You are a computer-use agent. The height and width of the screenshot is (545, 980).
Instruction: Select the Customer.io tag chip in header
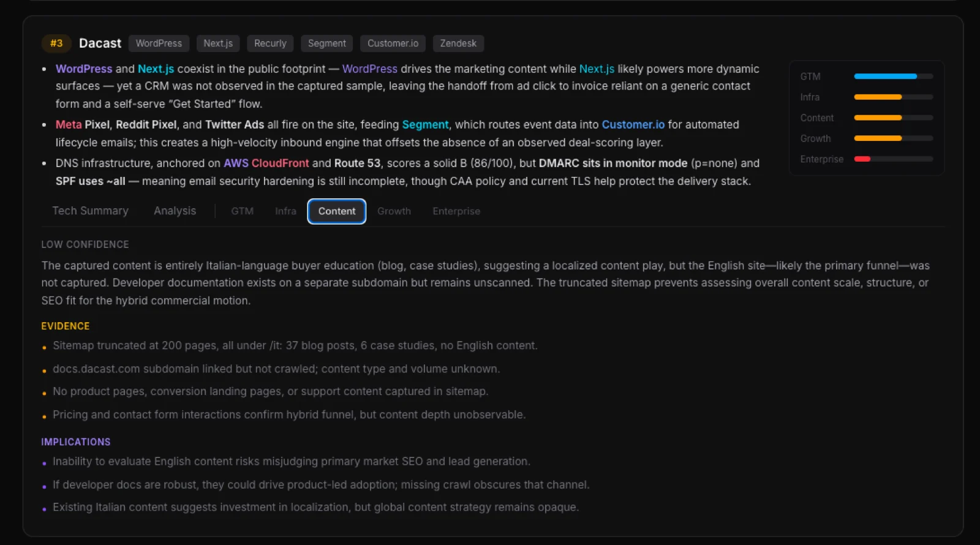coord(393,43)
